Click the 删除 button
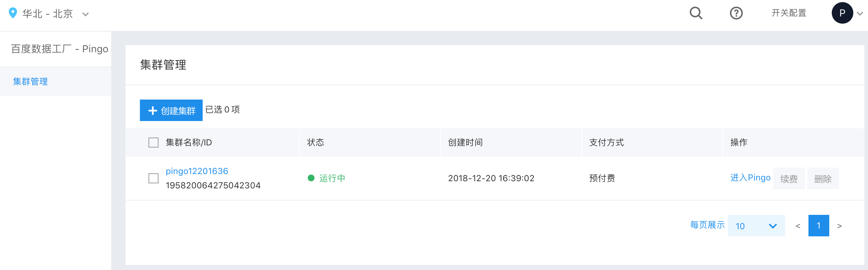868x270 pixels. pyautogui.click(x=823, y=178)
